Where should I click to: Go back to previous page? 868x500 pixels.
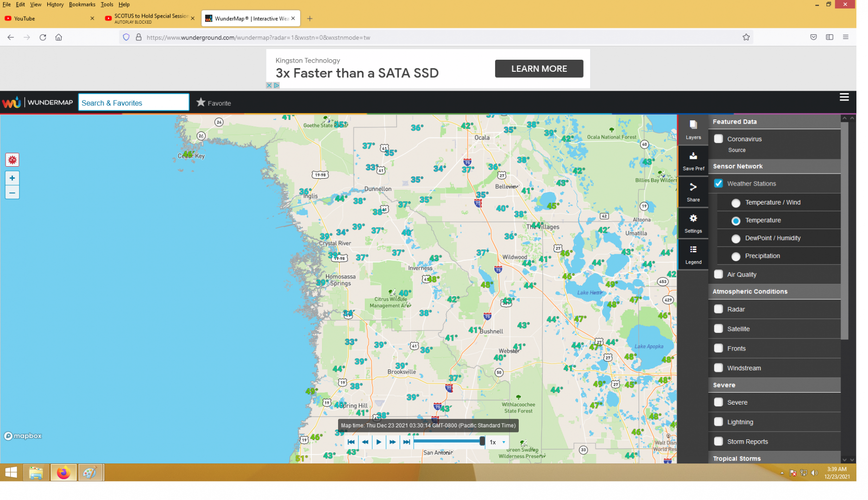click(x=11, y=38)
